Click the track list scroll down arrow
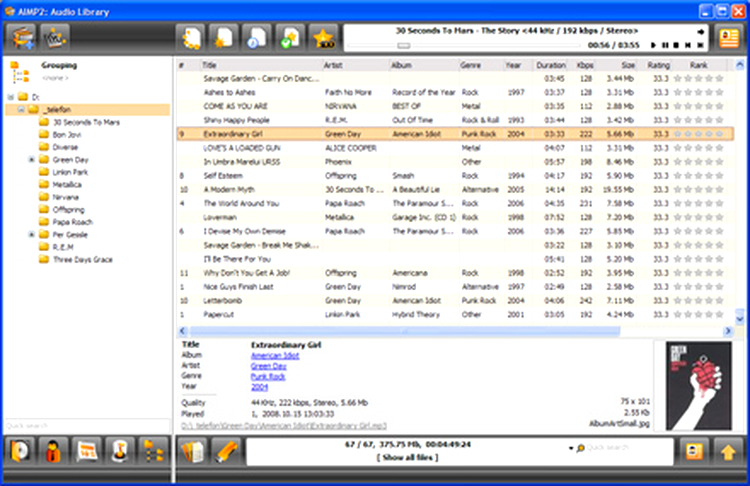Screen dimensions: 750x486 739,318
